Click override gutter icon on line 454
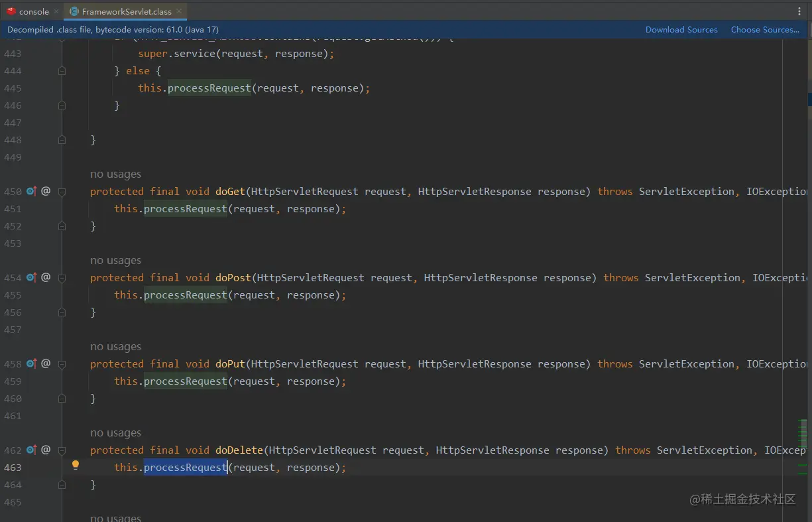The width and height of the screenshot is (812, 522). click(x=31, y=278)
